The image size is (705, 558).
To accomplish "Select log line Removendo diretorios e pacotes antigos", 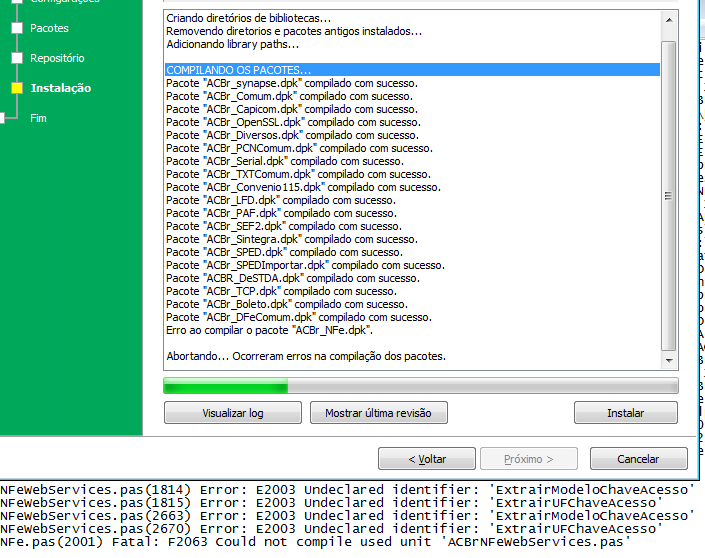I will point(294,31).
